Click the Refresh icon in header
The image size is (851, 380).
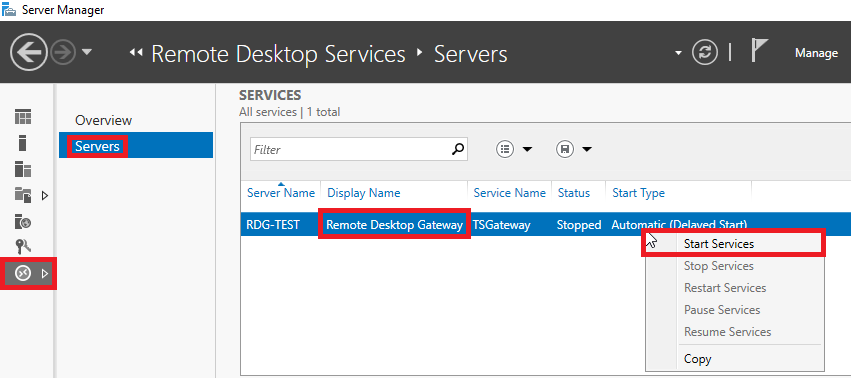click(x=704, y=53)
